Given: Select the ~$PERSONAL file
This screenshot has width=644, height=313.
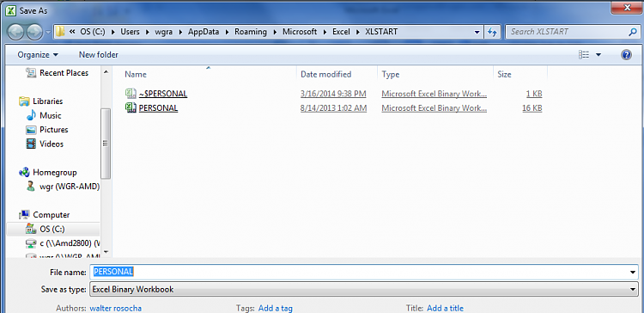Looking at the screenshot, I should tap(163, 94).
